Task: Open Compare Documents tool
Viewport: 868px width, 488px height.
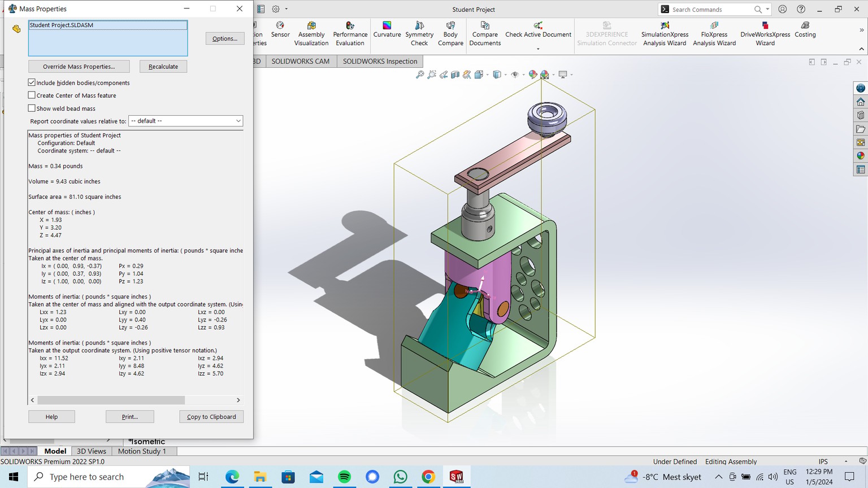Action: click(x=485, y=34)
